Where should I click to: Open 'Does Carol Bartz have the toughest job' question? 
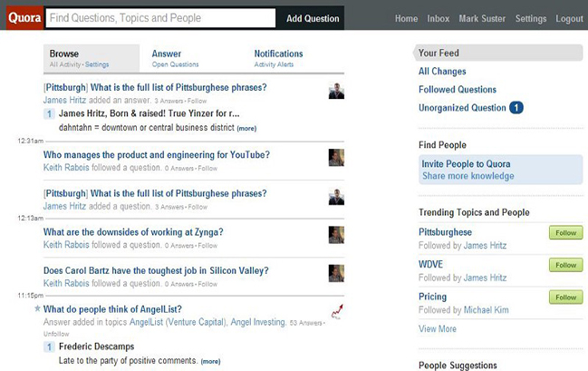pyautogui.click(x=156, y=270)
